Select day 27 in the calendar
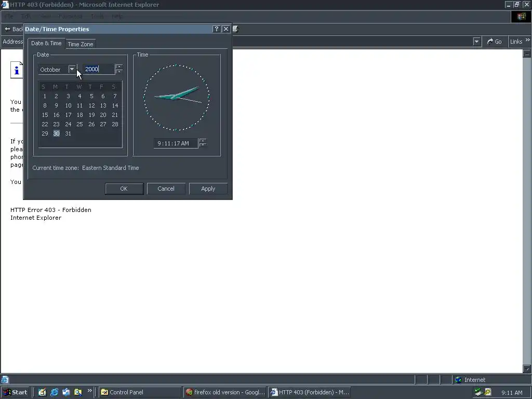The height and width of the screenshot is (399, 532). click(x=103, y=124)
